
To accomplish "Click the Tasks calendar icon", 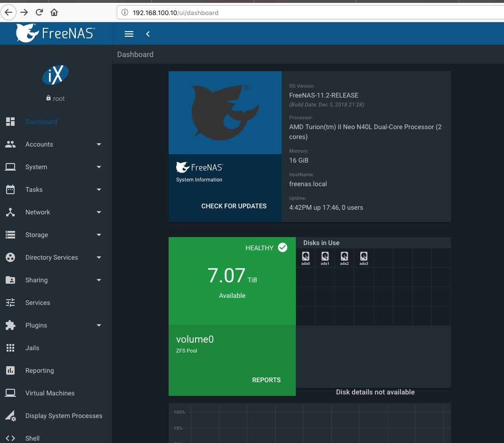I will pyautogui.click(x=10, y=189).
